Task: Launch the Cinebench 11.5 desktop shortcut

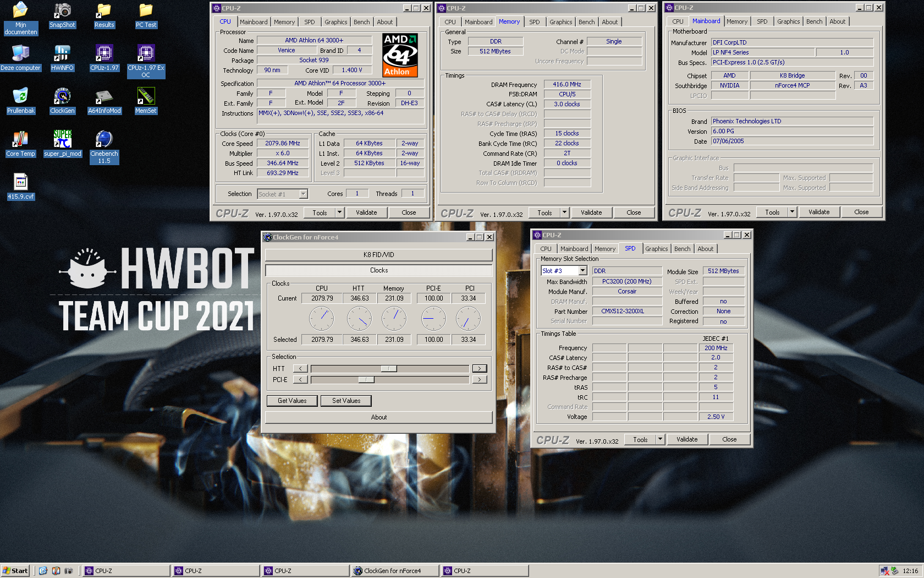Action: (x=104, y=147)
